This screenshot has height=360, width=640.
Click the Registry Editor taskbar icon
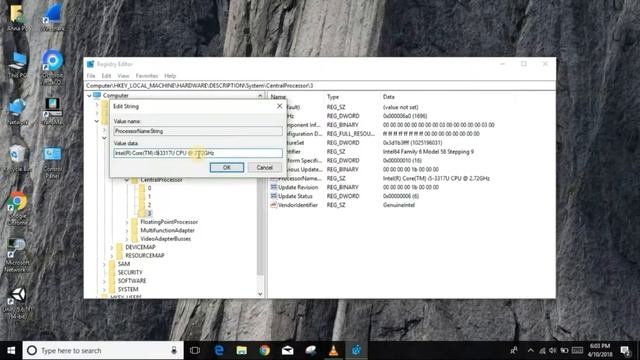tap(356, 351)
